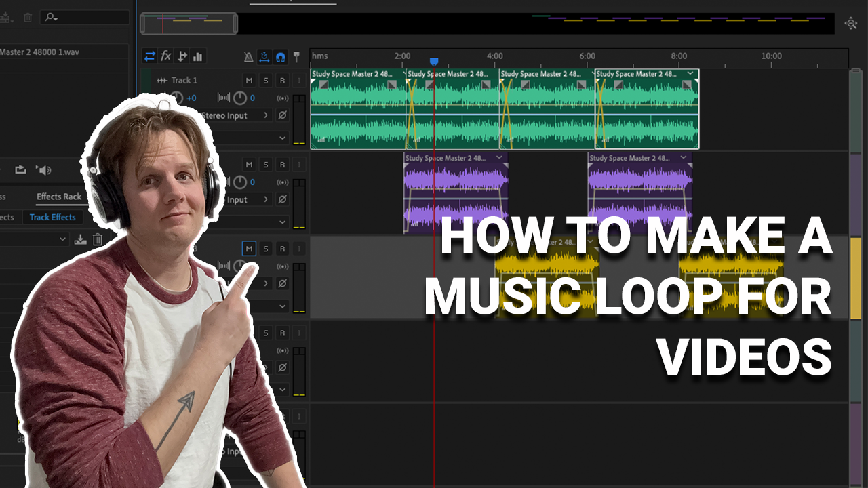Image resolution: width=868 pixels, height=488 pixels.
Task: Toggle the Inputs/Outputs track view
Action: 150,56
